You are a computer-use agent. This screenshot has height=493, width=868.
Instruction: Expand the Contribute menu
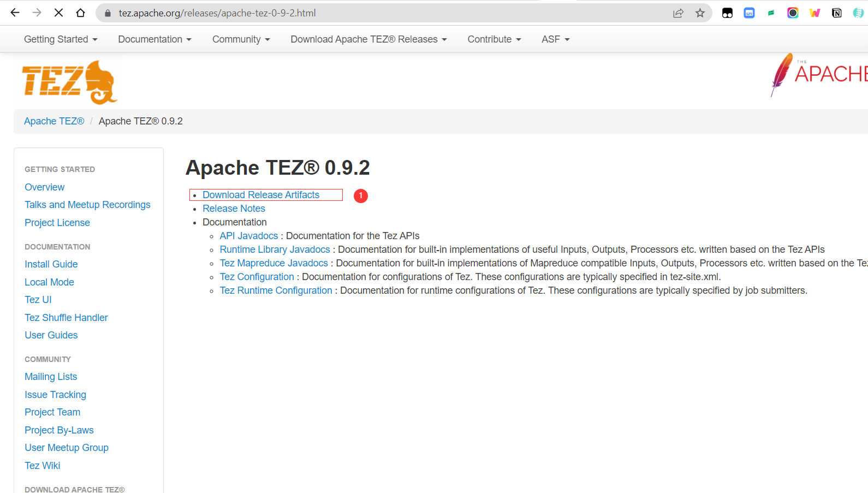click(494, 39)
